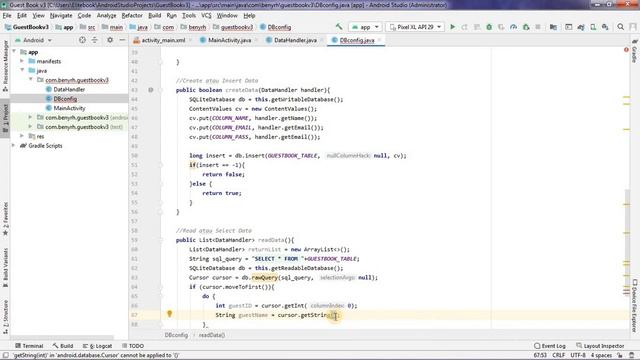Viewport: 640px width, 360px height.
Task: Open the Profiler gauge icon
Action: click(x=513, y=27)
